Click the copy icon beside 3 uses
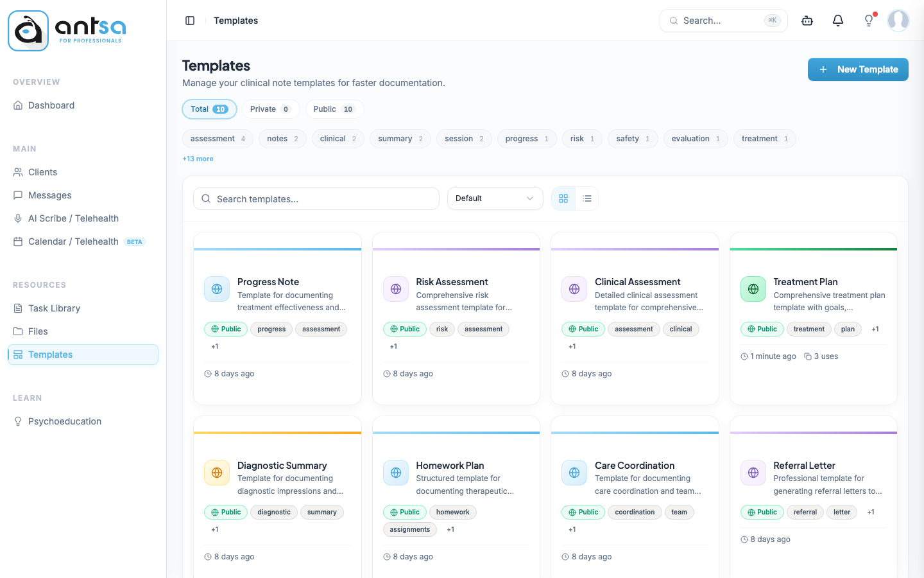This screenshot has width=924, height=578. tap(808, 356)
